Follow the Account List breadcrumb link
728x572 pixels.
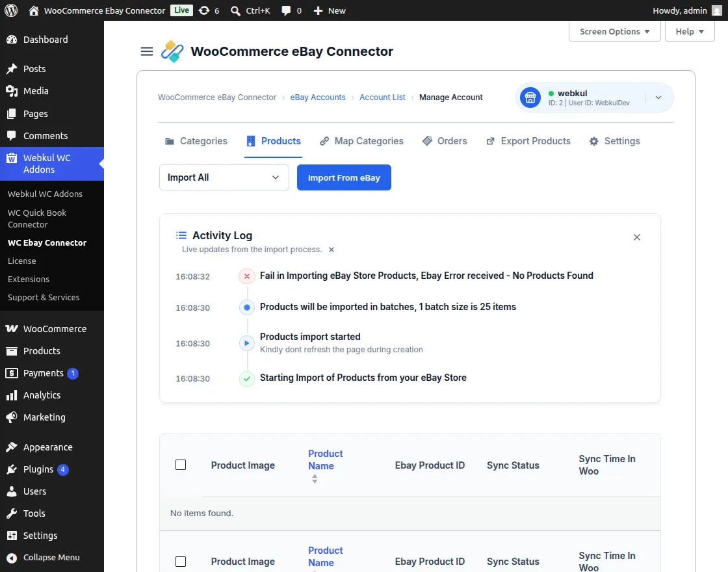pyautogui.click(x=382, y=97)
